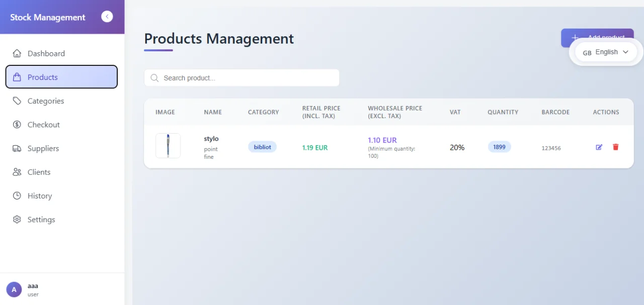
Task: Open the English language dropdown
Action: pos(606,52)
